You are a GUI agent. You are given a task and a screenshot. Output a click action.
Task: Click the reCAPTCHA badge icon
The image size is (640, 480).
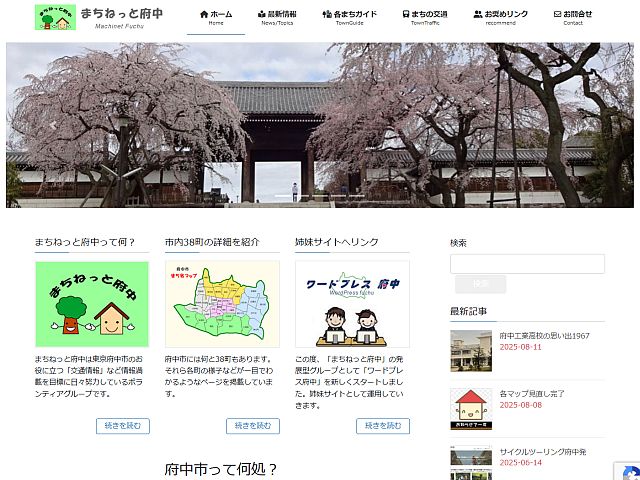(629, 470)
